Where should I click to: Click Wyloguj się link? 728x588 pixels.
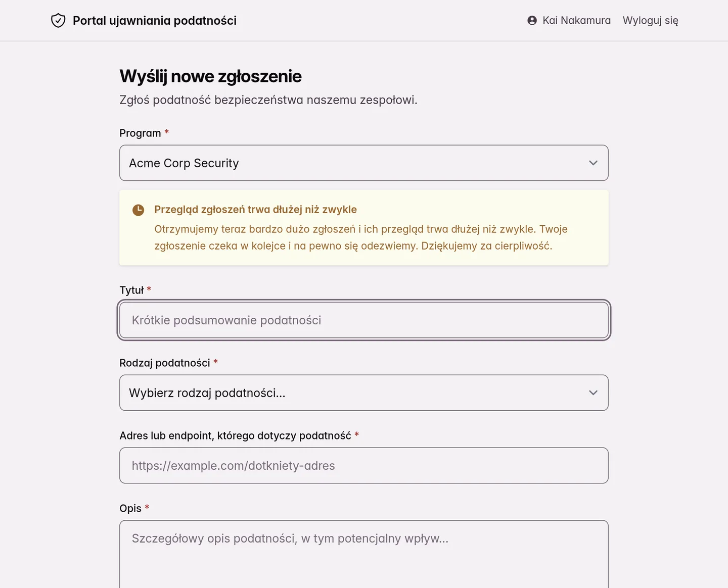(650, 21)
